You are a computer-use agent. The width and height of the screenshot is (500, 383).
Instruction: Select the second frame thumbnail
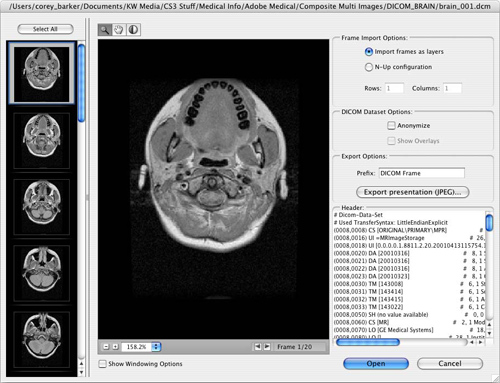click(42, 140)
